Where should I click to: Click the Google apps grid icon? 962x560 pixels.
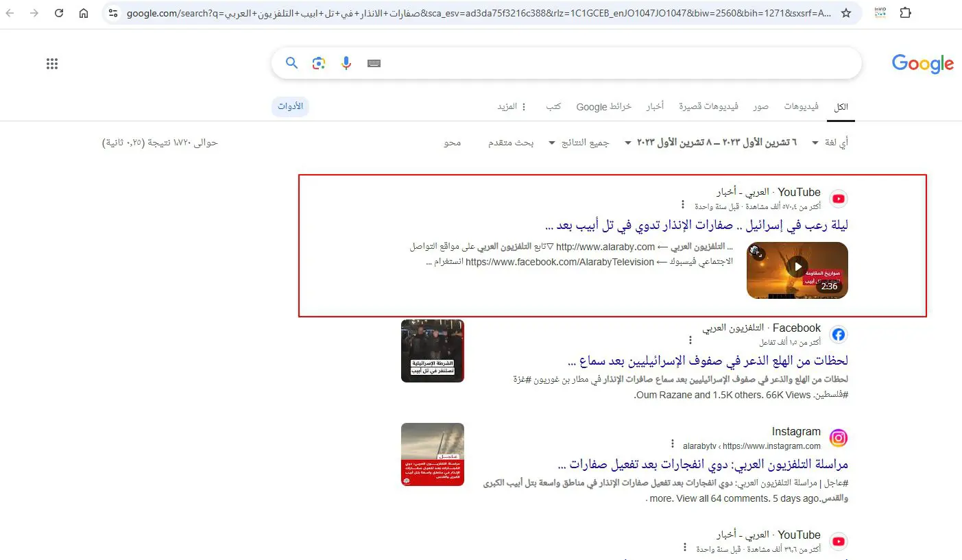tap(52, 64)
